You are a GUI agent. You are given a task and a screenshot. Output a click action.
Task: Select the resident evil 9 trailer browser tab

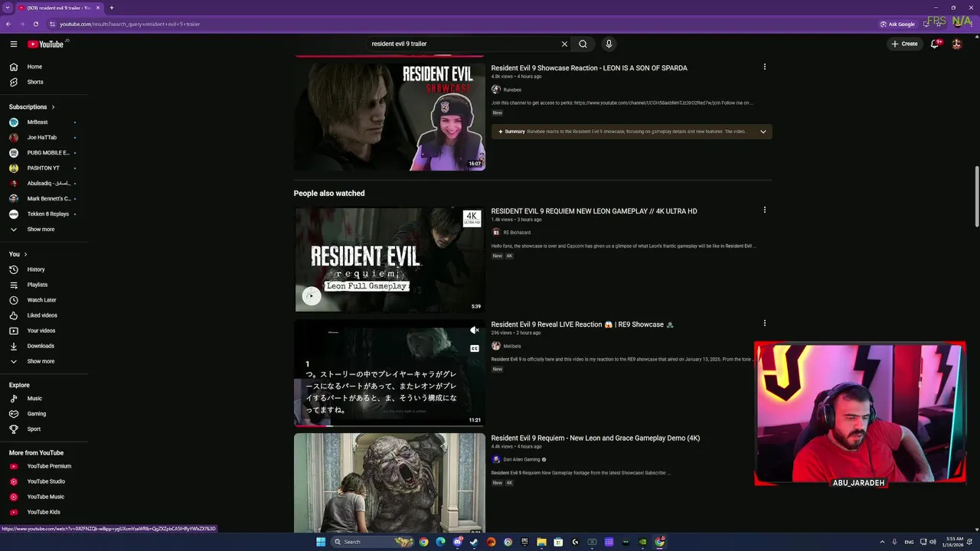(x=59, y=8)
